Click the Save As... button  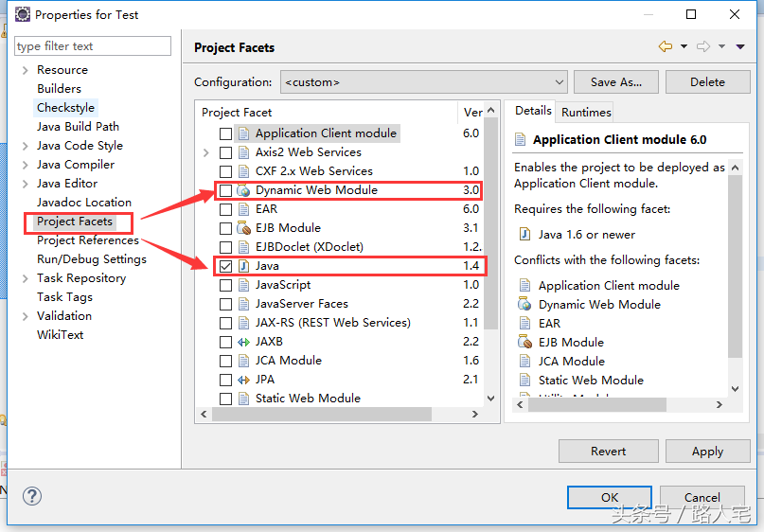point(615,82)
